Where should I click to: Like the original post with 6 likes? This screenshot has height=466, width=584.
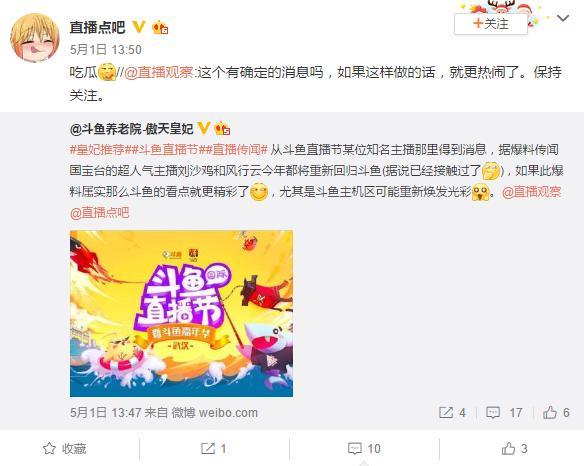click(x=556, y=412)
